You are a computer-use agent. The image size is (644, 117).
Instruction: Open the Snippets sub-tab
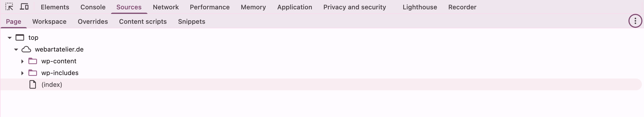point(192,22)
